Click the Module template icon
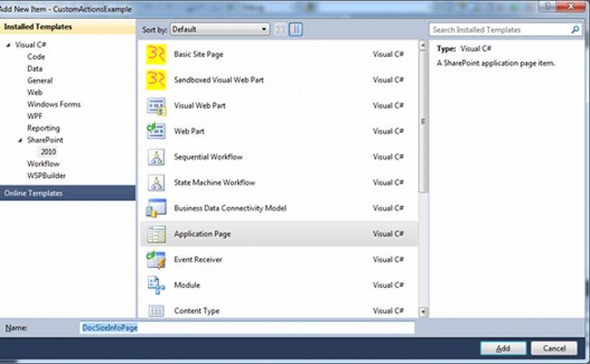 [x=156, y=285]
